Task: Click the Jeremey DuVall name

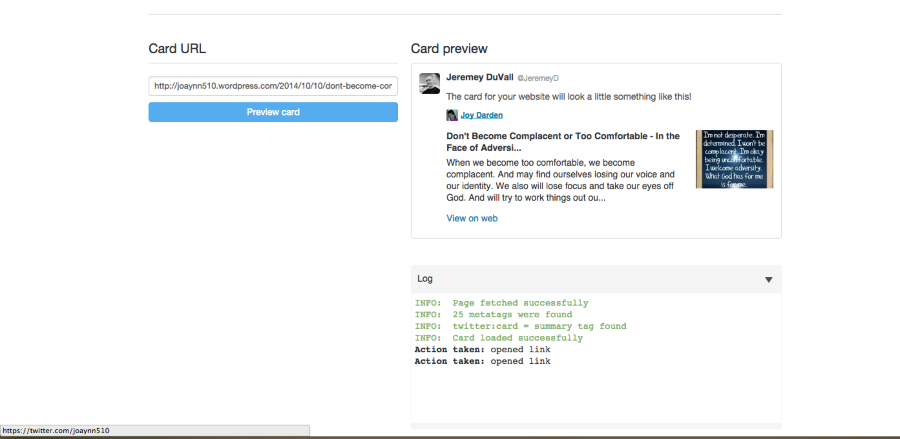Action: pos(480,77)
